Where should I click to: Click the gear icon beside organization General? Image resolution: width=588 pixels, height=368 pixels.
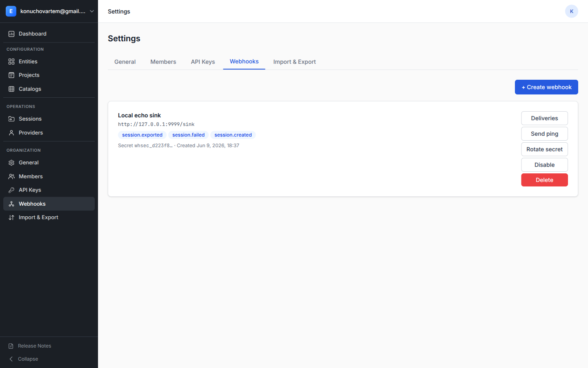pos(11,163)
